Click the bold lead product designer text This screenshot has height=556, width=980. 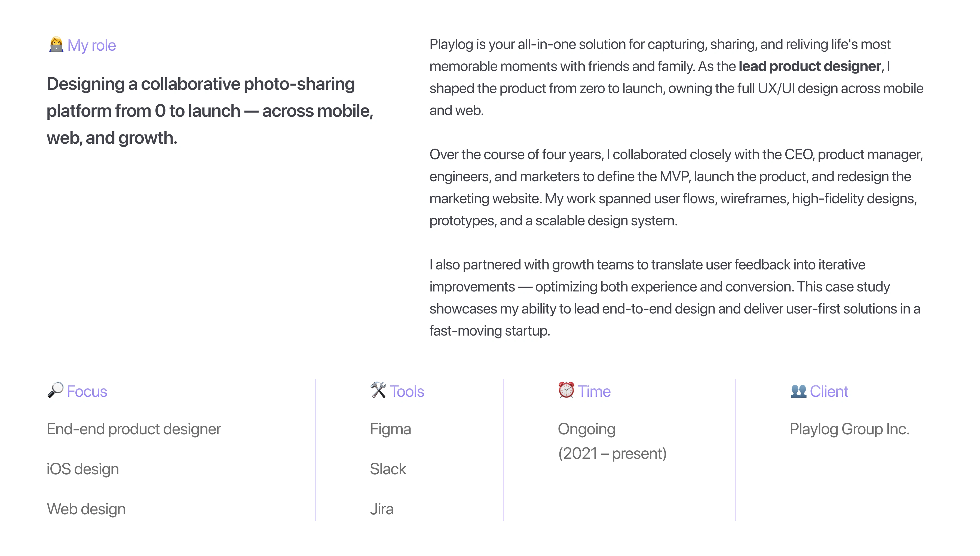tap(810, 66)
